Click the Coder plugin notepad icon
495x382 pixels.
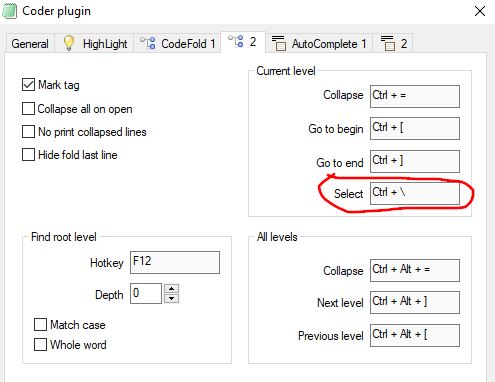pos(9,11)
